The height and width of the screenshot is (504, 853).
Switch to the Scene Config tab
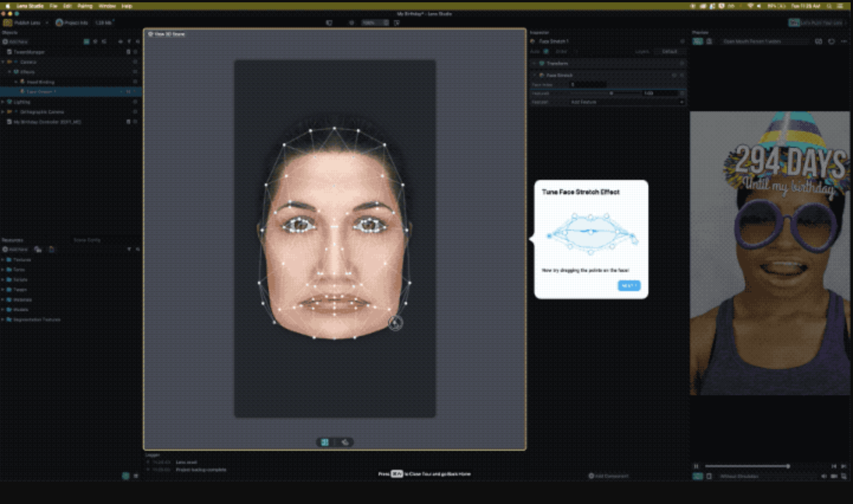pyautogui.click(x=87, y=240)
